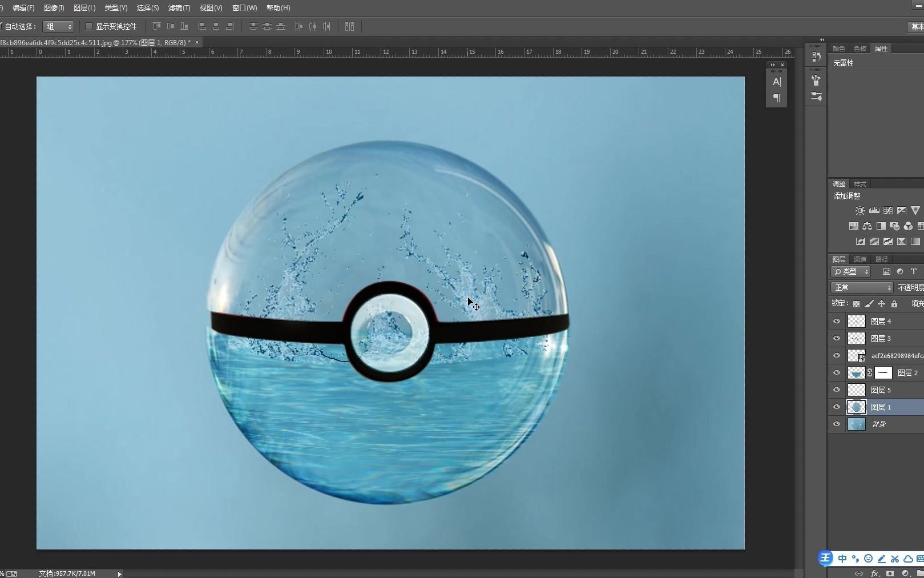Add a Vibrance adjustment

click(915, 211)
